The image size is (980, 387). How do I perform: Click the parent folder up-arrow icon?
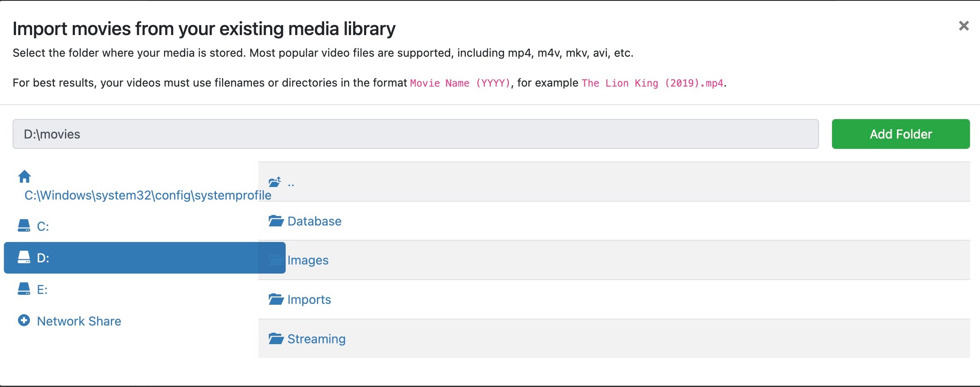point(275,182)
